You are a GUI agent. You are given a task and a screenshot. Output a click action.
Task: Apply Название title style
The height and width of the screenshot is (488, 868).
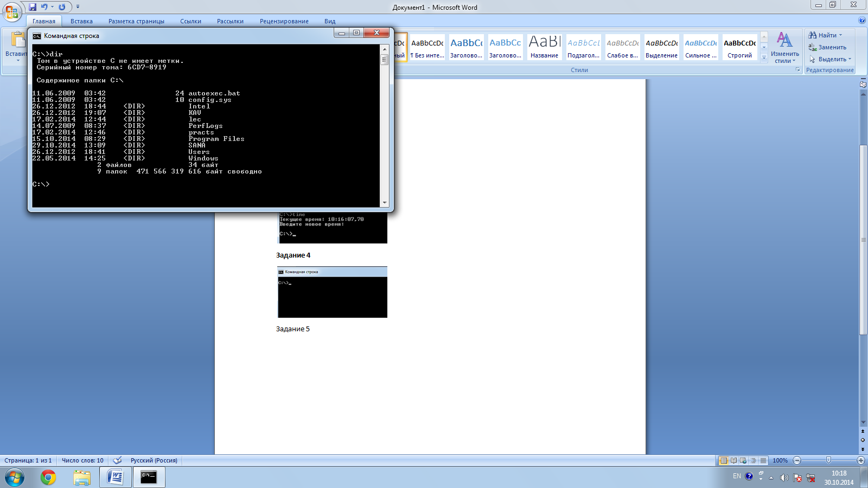[x=544, y=47]
